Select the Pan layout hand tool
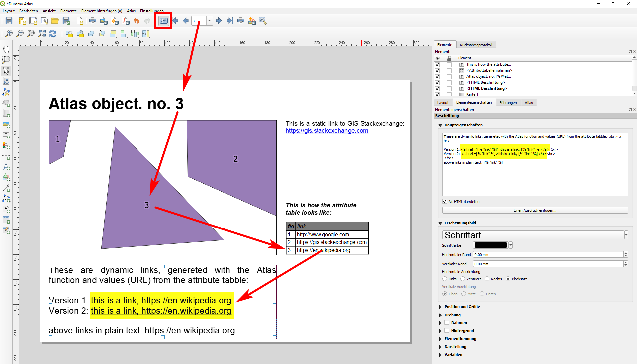Viewport: 637px width, 364px height. click(x=6, y=49)
